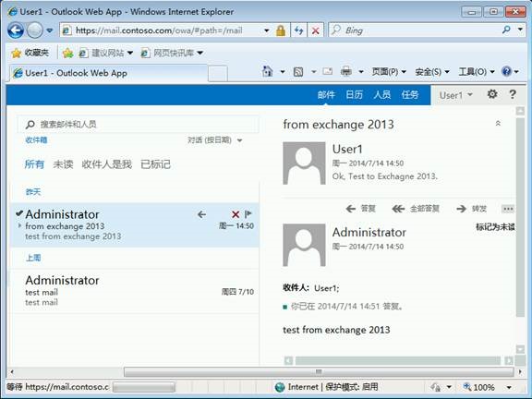Select the 所有 filter

(x=34, y=164)
